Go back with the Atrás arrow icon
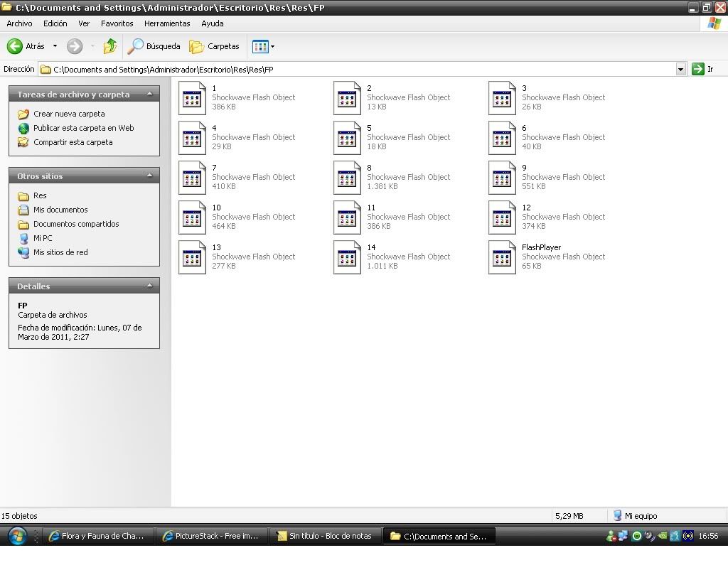The width and height of the screenshot is (728, 565). click(14, 46)
